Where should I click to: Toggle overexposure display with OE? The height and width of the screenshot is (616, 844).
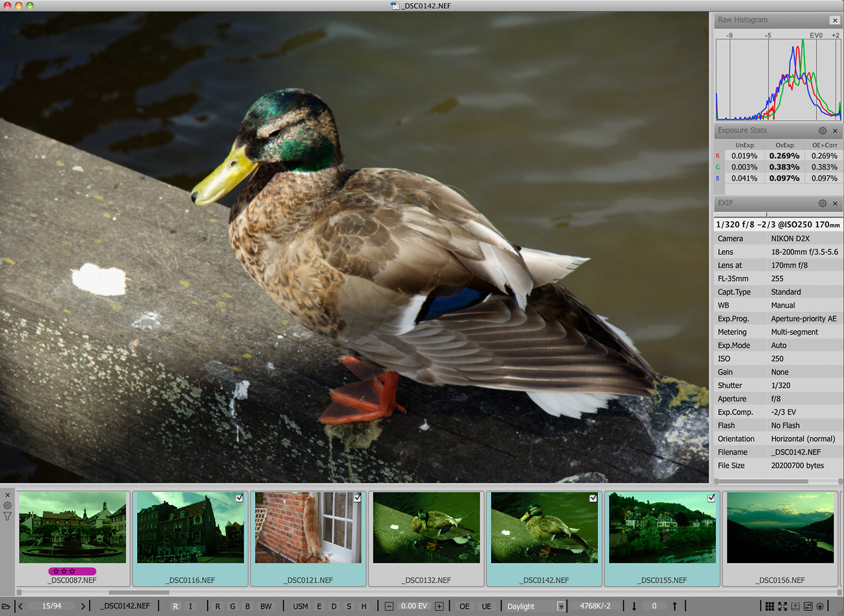pyautogui.click(x=464, y=606)
